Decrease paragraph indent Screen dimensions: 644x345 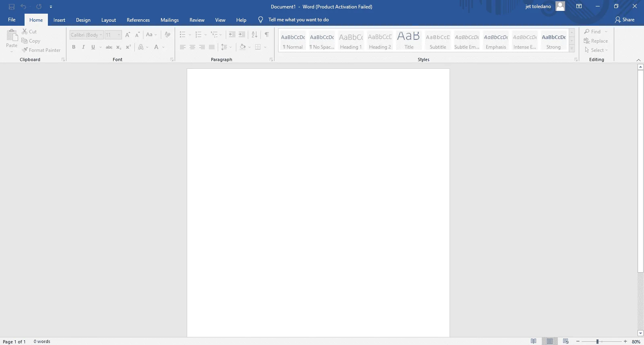[232, 35]
